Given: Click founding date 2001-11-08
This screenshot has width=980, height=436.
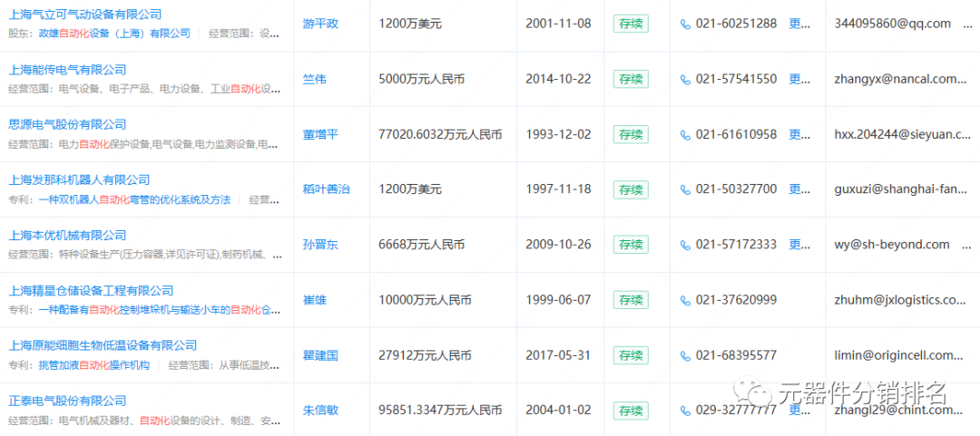Looking at the screenshot, I should pyautogui.click(x=559, y=24).
